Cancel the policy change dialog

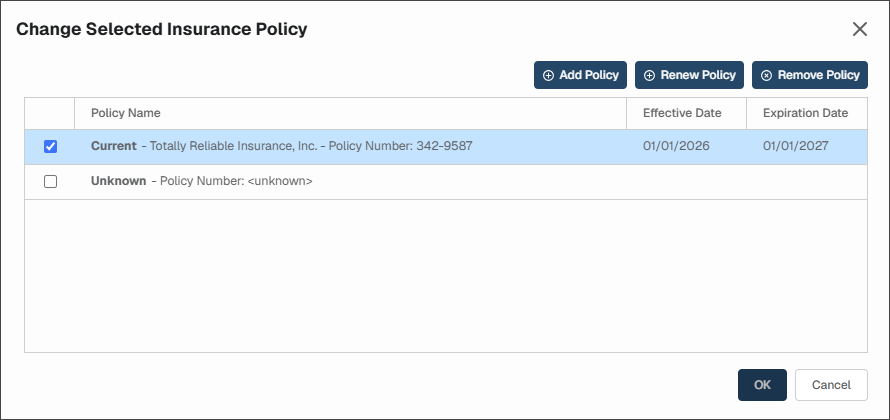(831, 385)
